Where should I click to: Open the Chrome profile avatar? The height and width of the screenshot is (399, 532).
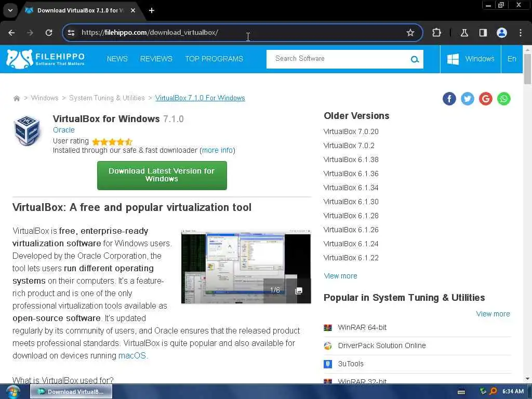(x=502, y=33)
